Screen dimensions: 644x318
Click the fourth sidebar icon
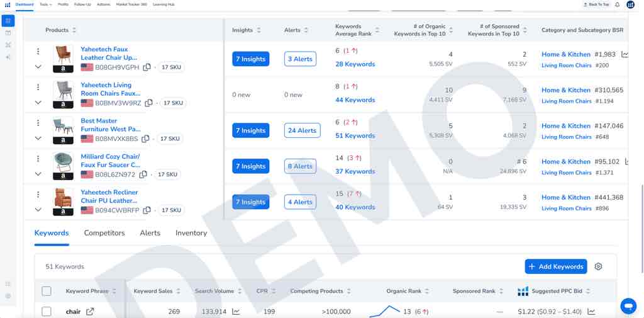8,57
